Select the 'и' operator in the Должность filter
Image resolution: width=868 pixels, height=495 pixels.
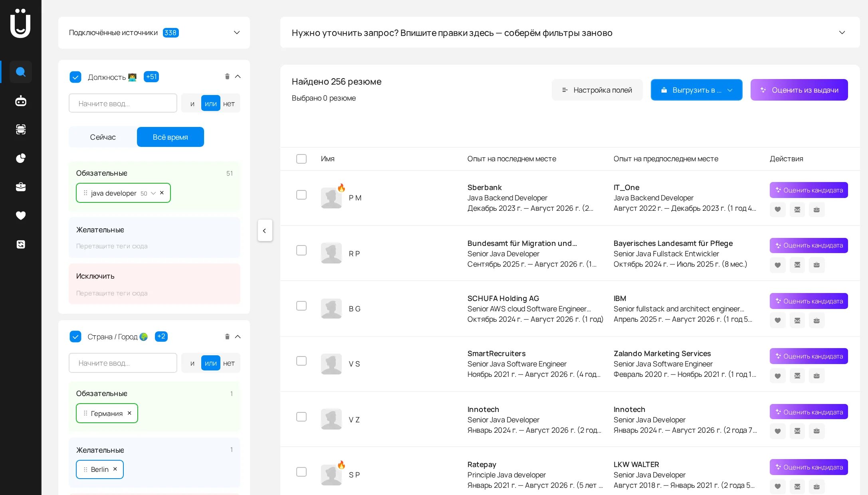pos(192,103)
